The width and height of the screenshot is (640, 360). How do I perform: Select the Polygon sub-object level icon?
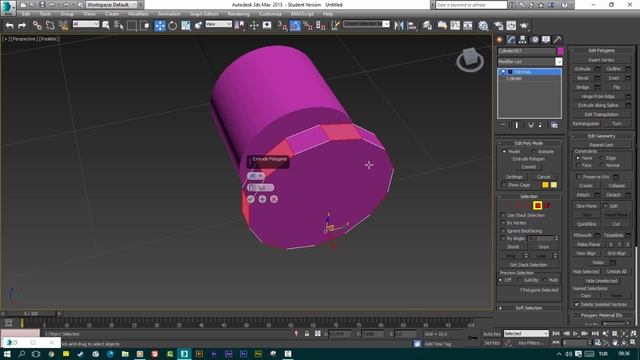(x=537, y=205)
